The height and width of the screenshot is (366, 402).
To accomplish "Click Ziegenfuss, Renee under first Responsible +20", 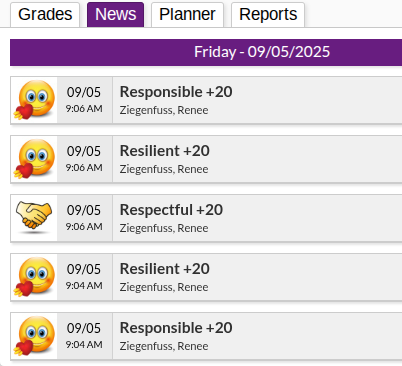I will click(164, 110).
